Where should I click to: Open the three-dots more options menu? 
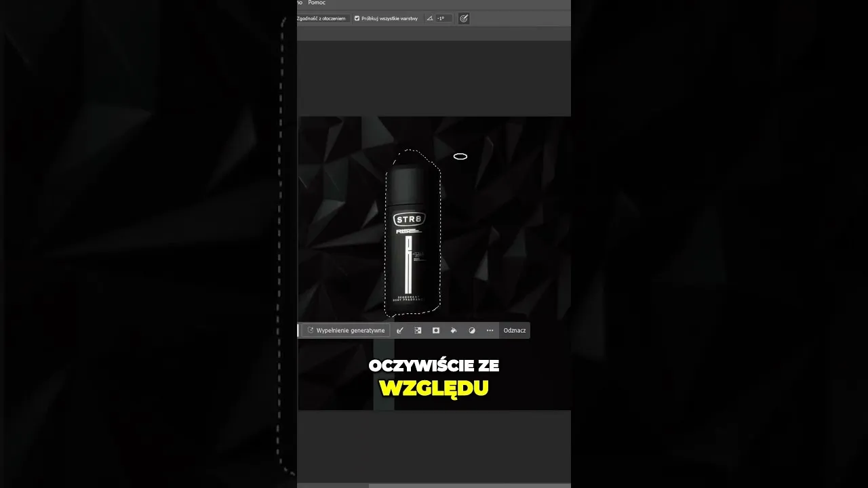point(490,331)
